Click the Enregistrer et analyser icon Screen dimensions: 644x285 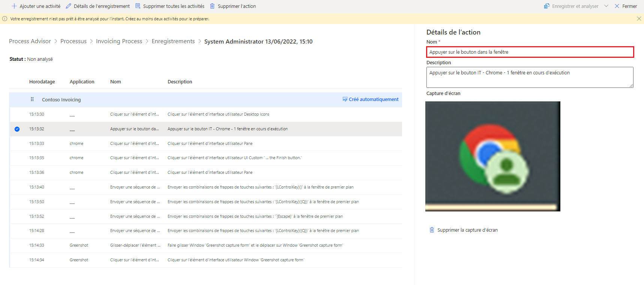[546, 6]
